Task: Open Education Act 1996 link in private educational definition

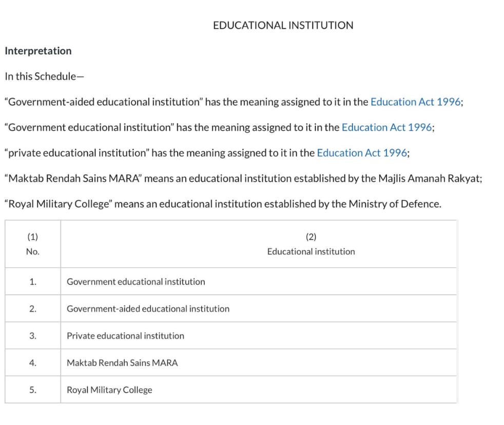Action: click(362, 153)
